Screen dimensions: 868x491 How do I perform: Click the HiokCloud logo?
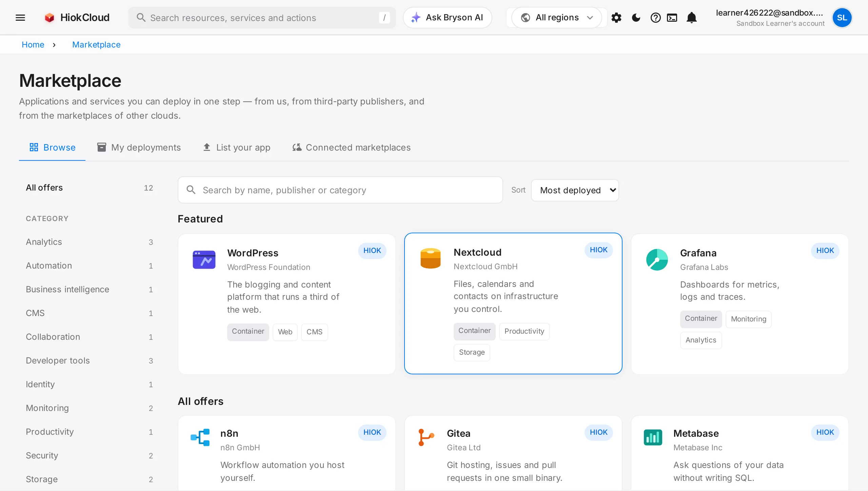[77, 18]
